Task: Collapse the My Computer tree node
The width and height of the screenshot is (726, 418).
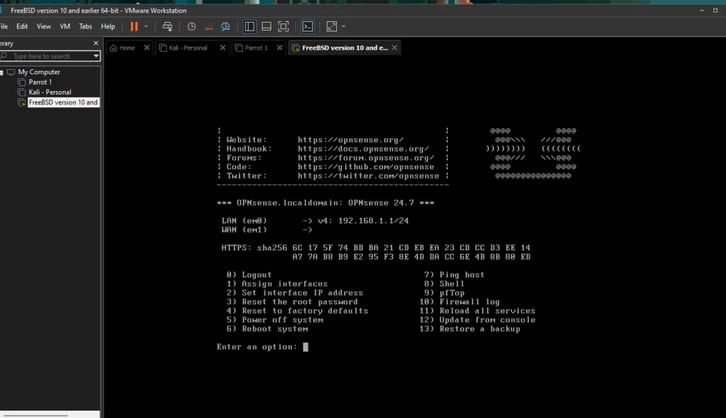Action: click(x=1, y=72)
